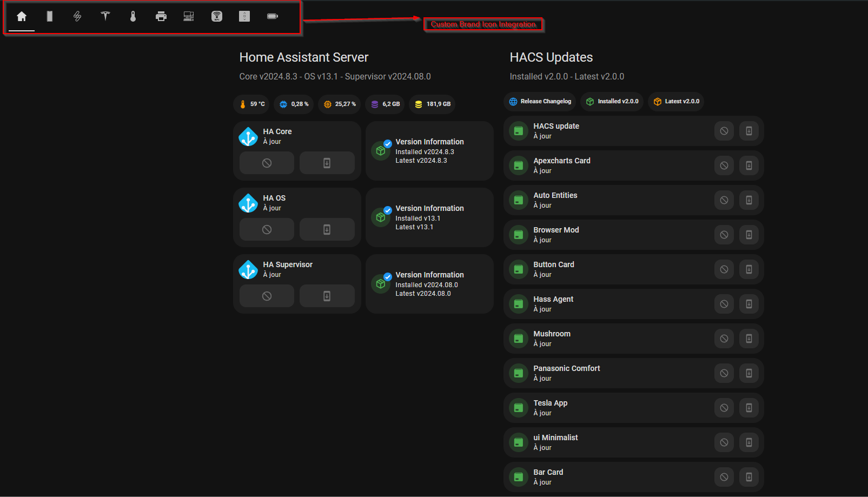Switch to the battery tab
The width and height of the screenshot is (868, 497).
(273, 16)
